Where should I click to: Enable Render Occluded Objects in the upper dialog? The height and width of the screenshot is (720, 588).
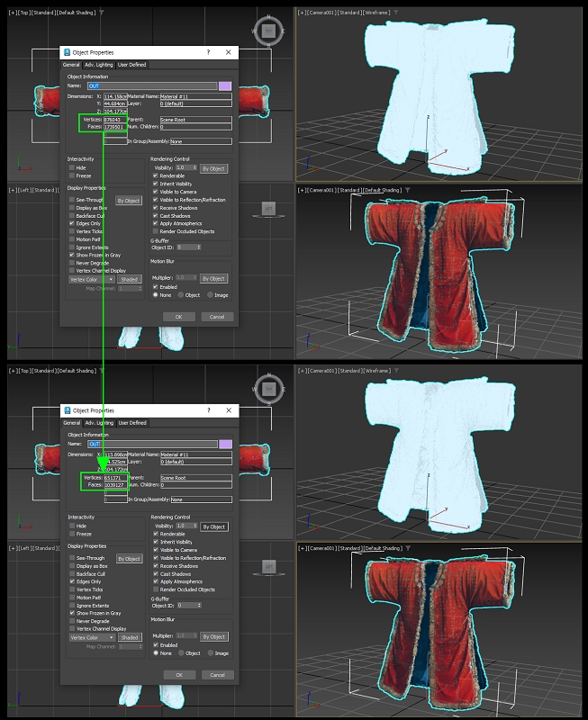point(155,231)
